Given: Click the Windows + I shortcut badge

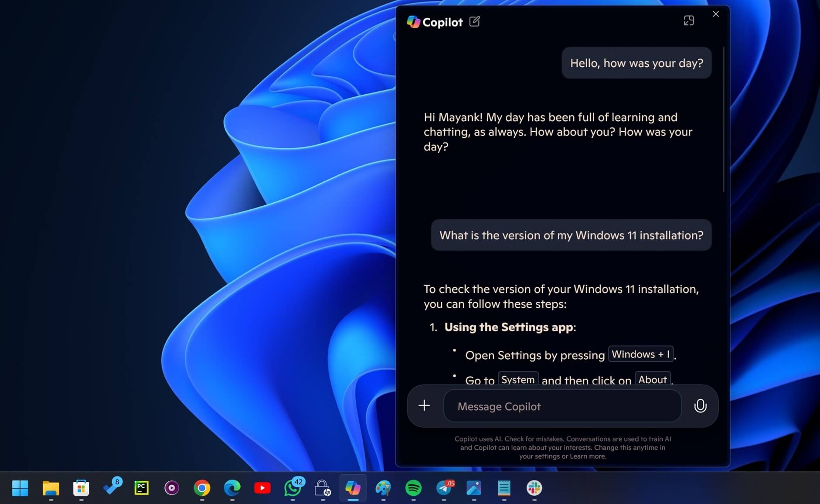Looking at the screenshot, I should pyautogui.click(x=640, y=354).
